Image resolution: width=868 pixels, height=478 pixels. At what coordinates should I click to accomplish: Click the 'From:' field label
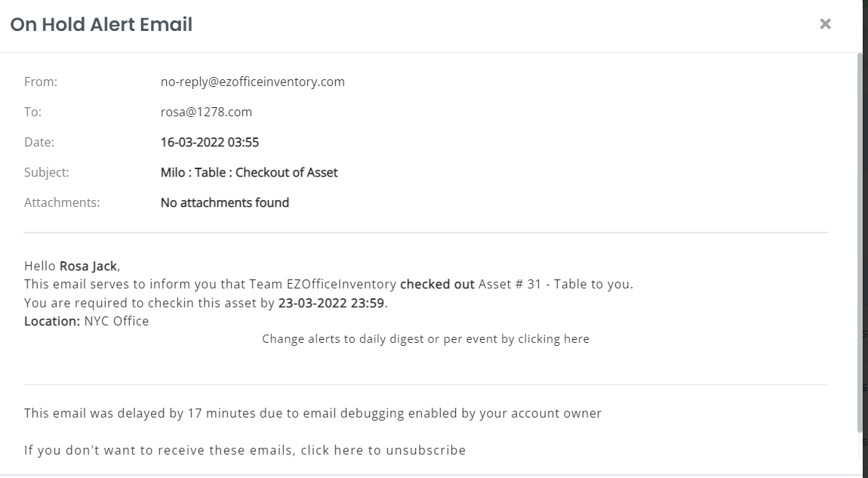pos(41,82)
